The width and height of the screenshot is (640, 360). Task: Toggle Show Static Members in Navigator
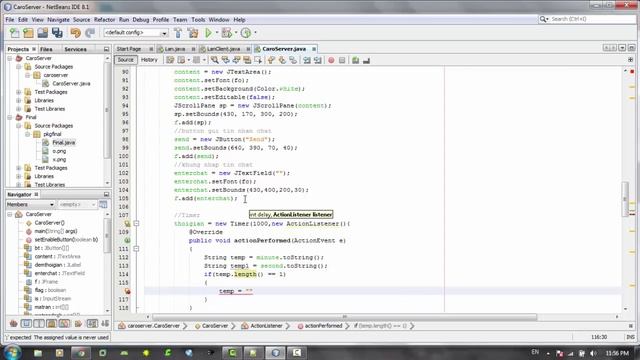point(39,324)
